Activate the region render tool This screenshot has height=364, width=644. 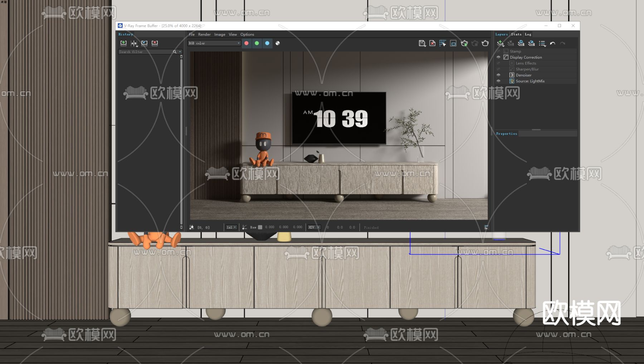(x=443, y=43)
